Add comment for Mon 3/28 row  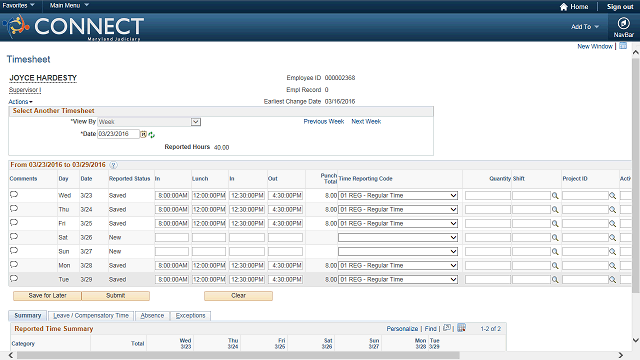pyautogui.click(x=14, y=264)
